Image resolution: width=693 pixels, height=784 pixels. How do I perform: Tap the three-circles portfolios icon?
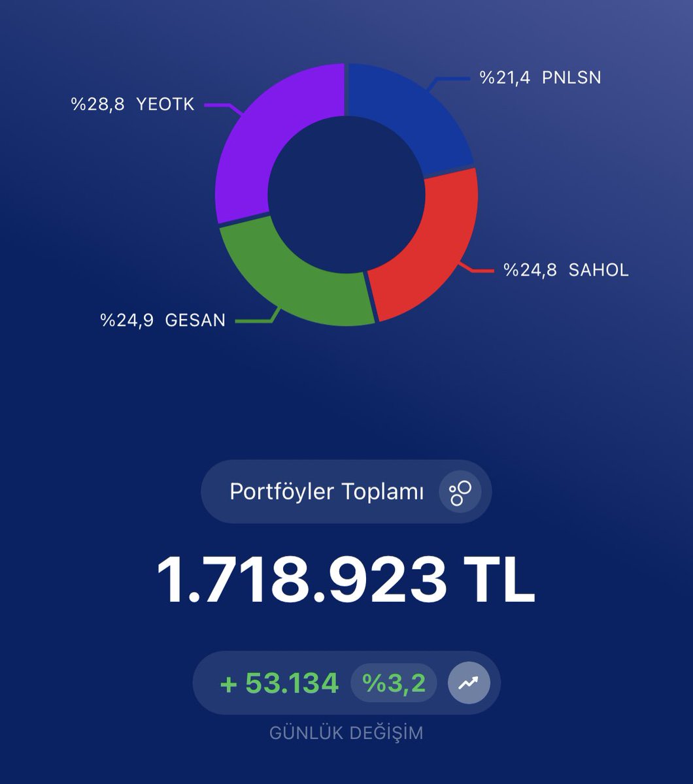tap(460, 492)
